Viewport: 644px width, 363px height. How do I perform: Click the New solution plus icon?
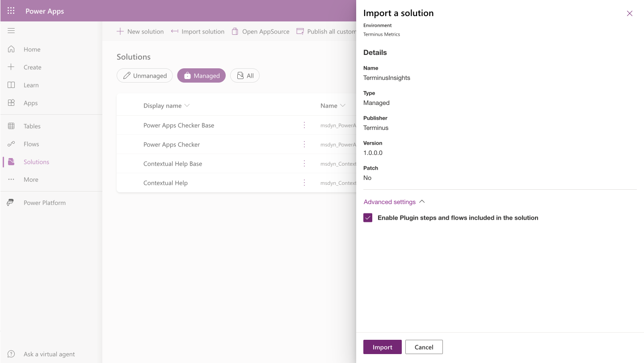120,31
